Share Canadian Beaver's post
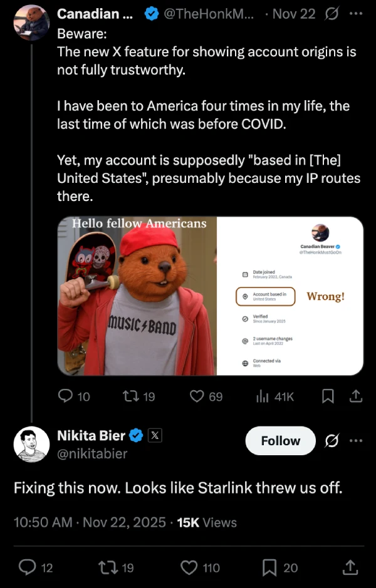 coord(355,396)
